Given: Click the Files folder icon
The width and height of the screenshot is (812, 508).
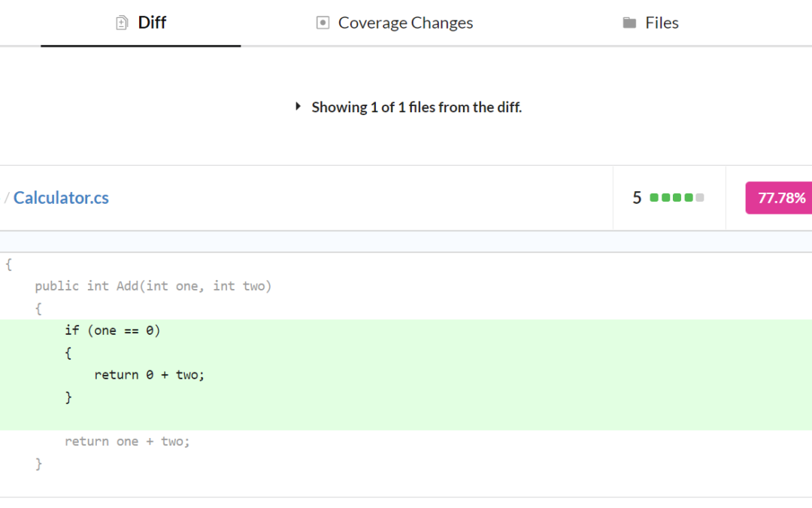Looking at the screenshot, I should (629, 23).
